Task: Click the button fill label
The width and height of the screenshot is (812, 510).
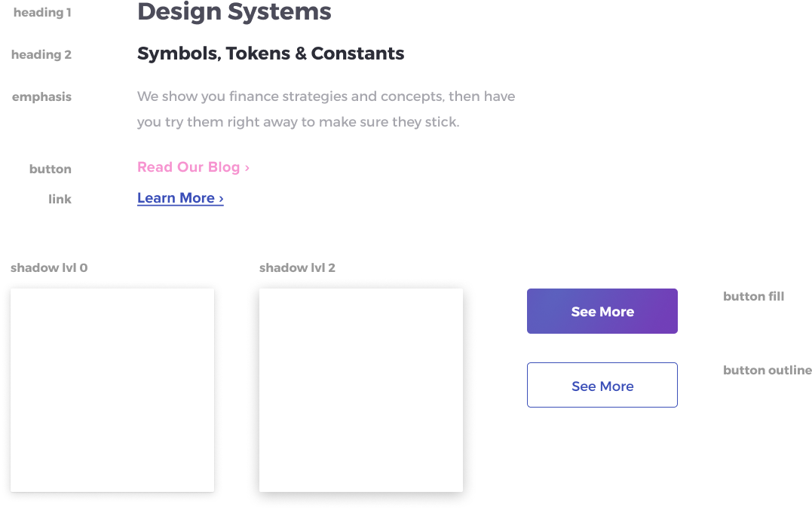Action: [x=753, y=296]
